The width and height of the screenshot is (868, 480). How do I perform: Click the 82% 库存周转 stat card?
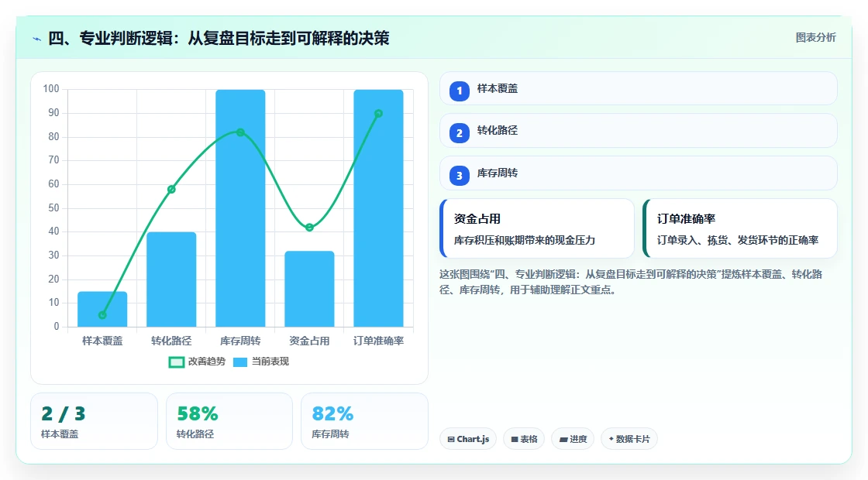pos(364,421)
